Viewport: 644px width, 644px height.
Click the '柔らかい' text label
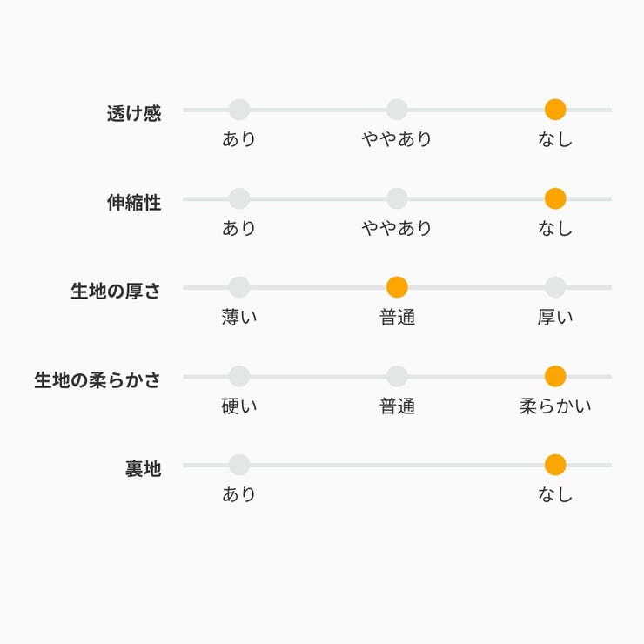(555, 406)
